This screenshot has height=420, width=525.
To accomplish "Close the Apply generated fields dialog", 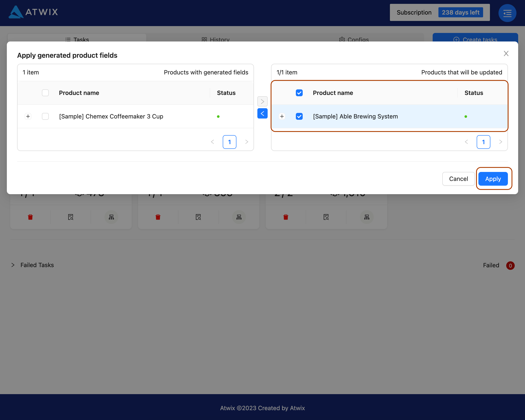I will [506, 54].
